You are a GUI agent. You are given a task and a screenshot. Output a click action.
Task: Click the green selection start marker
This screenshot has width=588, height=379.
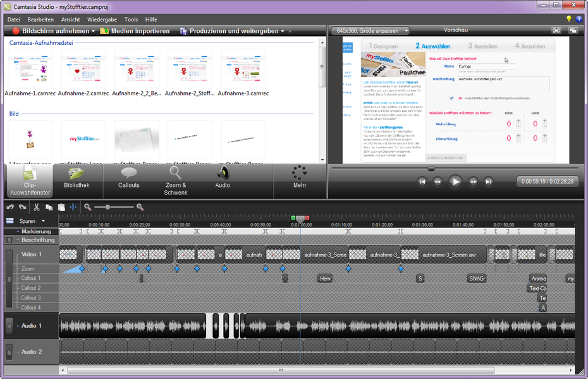pyautogui.click(x=293, y=217)
